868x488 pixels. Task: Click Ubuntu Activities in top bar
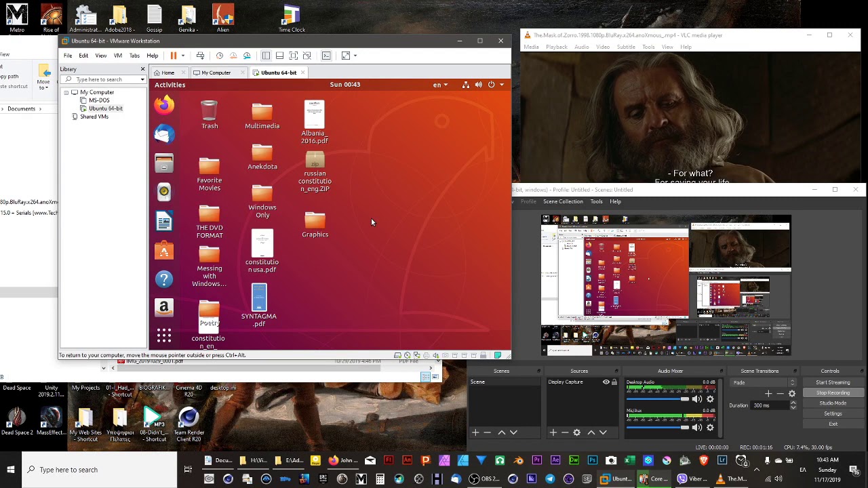tap(170, 85)
